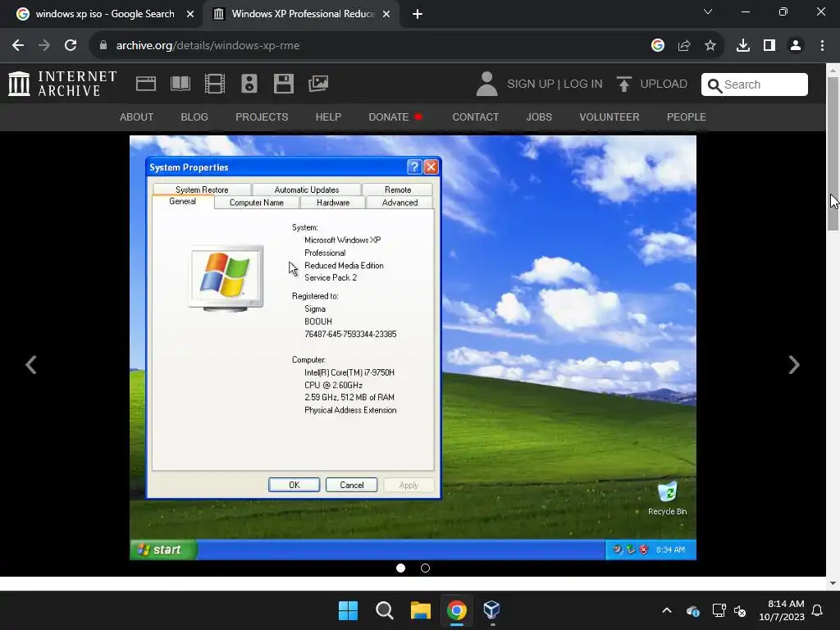Open VirtualBox from taskbar
Image resolution: width=840 pixels, height=630 pixels.
[492, 610]
